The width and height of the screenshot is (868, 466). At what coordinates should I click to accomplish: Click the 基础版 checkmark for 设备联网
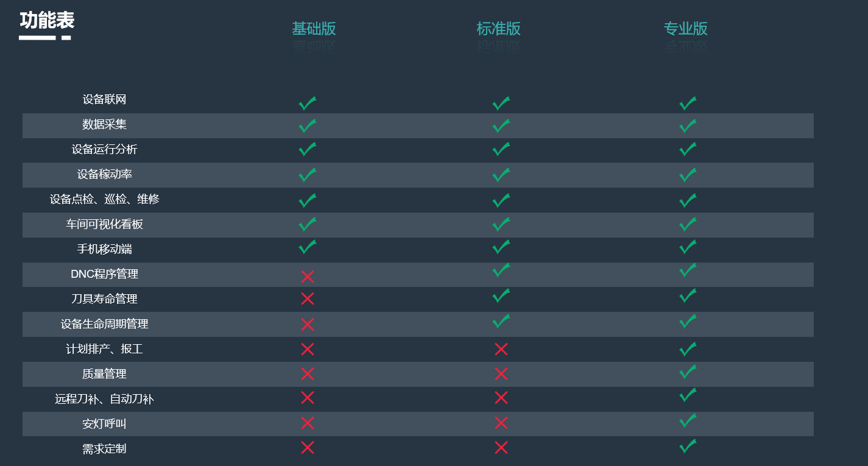point(308,103)
